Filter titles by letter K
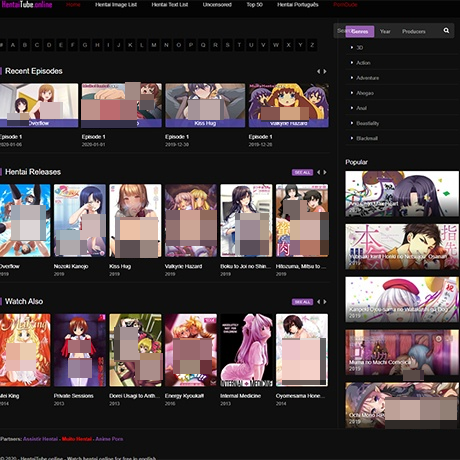 pyautogui.click(x=130, y=45)
